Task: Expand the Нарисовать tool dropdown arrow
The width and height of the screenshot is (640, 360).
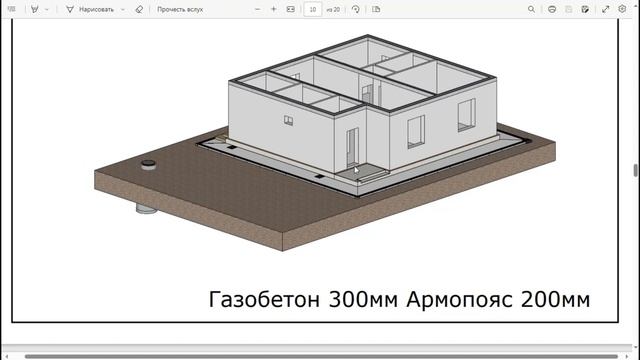Action: pos(123,9)
